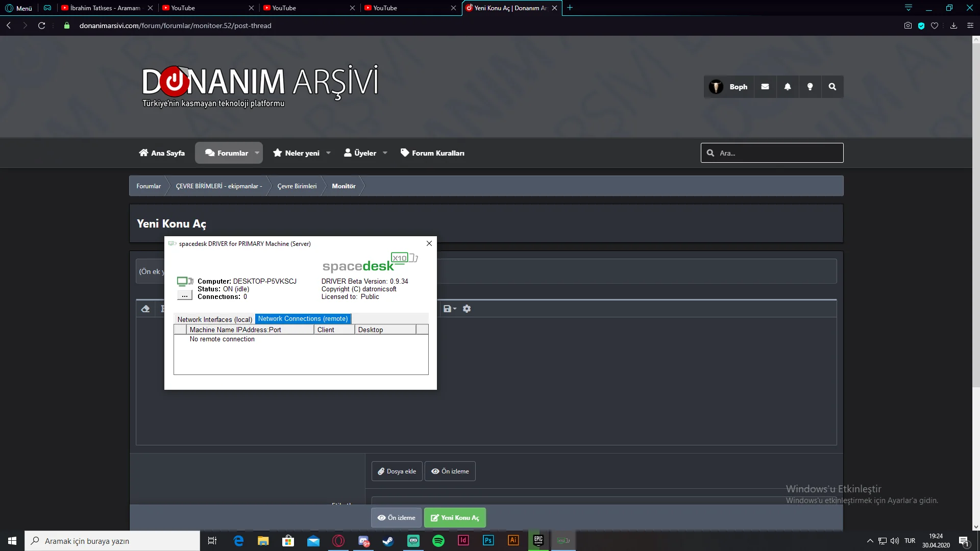Click the header search magnifier icon

pos(832,87)
